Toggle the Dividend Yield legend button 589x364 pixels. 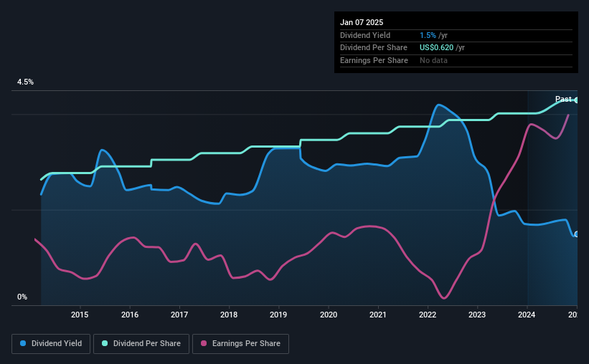coord(51,344)
